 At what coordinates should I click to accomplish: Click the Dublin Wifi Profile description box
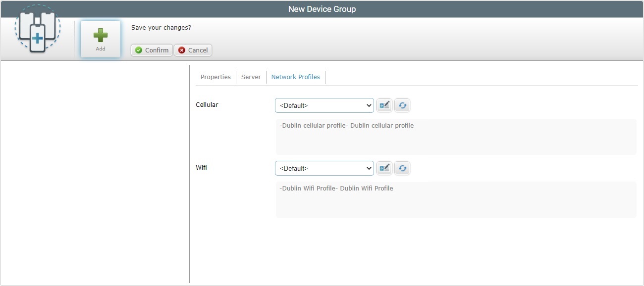[456, 199]
